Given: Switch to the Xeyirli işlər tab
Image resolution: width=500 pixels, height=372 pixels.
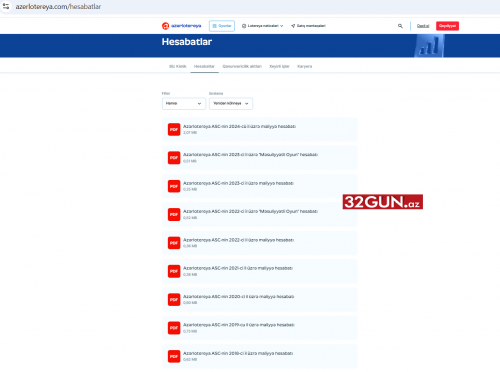Looking at the screenshot, I should [x=279, y=66].
